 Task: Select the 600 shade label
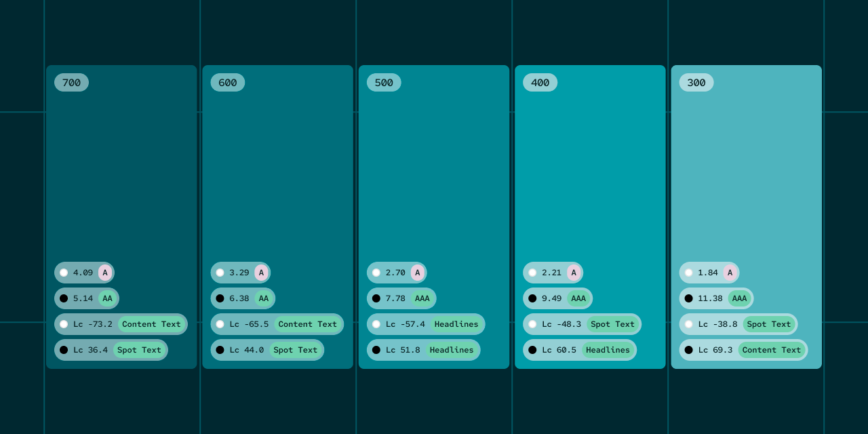228,83
